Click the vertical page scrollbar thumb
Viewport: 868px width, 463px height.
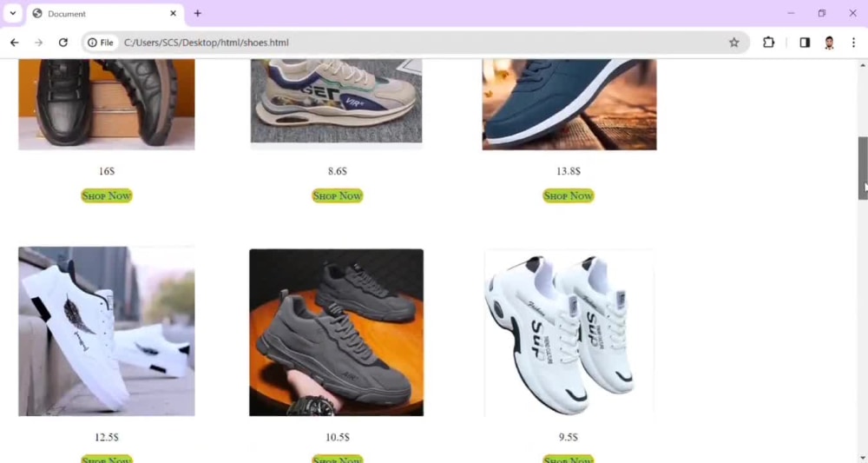tap(863, 168)
